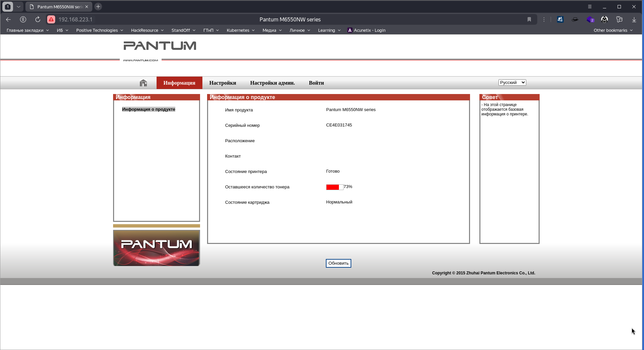
Task: Open the Главные закладки bookmarks folder
Action: click(x=28, y=30)
